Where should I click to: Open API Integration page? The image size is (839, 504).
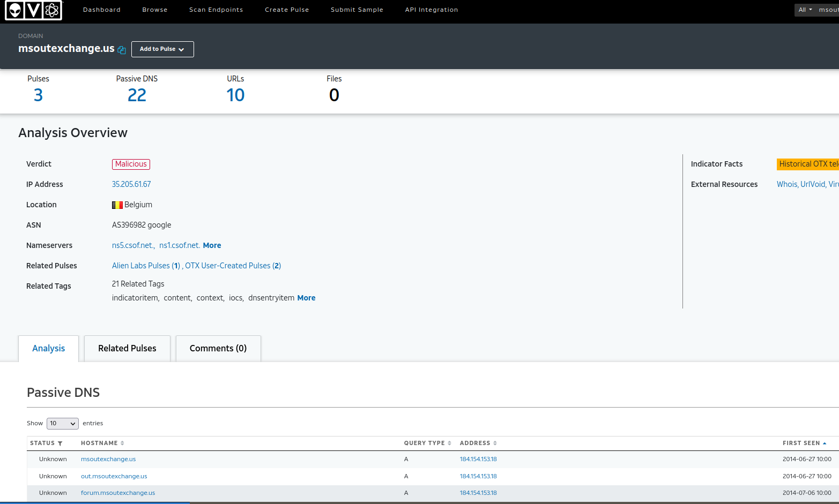click(432, 10)
